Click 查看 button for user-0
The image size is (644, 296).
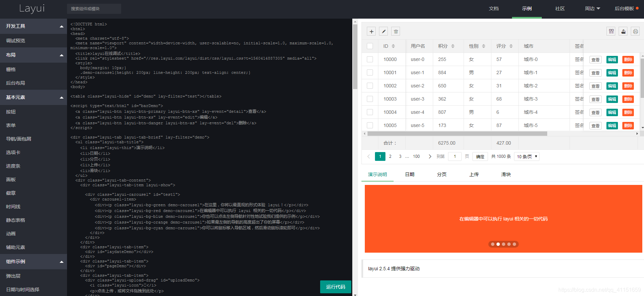point(596,60)
